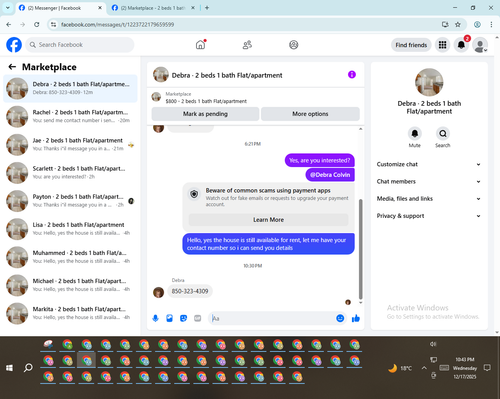The height and width of the screenshot is (399, 500).
Task: Choose a sticker icon
Action: click(183, 318)
